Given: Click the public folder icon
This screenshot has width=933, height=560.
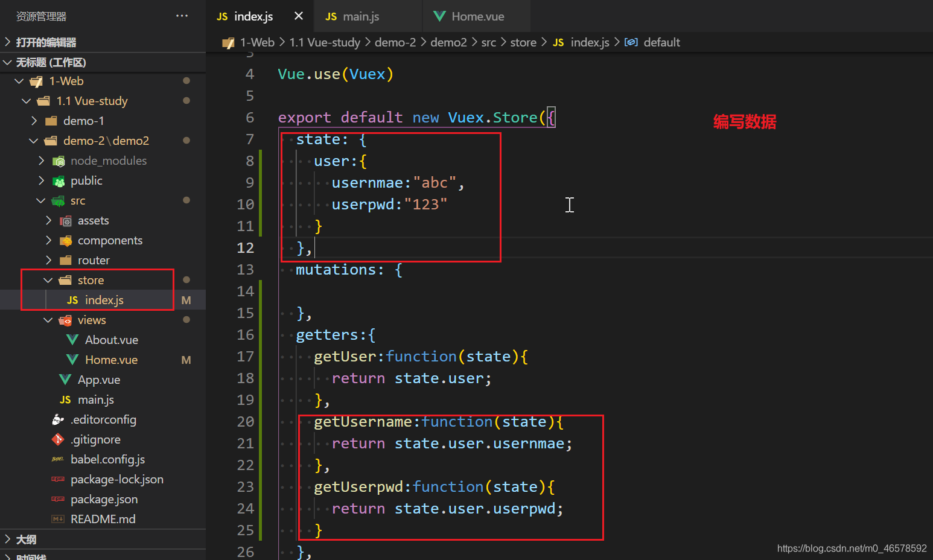Looking at the screenshot, I should click(x=59, y=181).
